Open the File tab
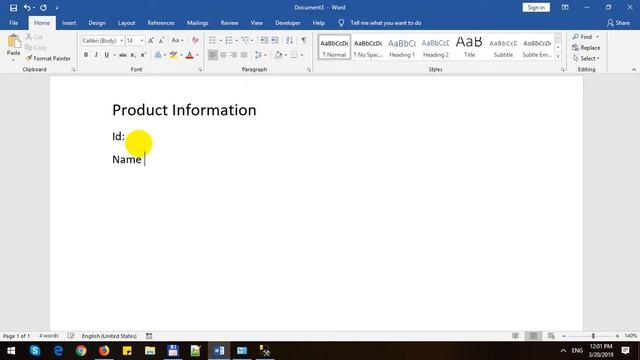This screenshot has width=640, height=360. pyautogui.click(x=13, y=23)
